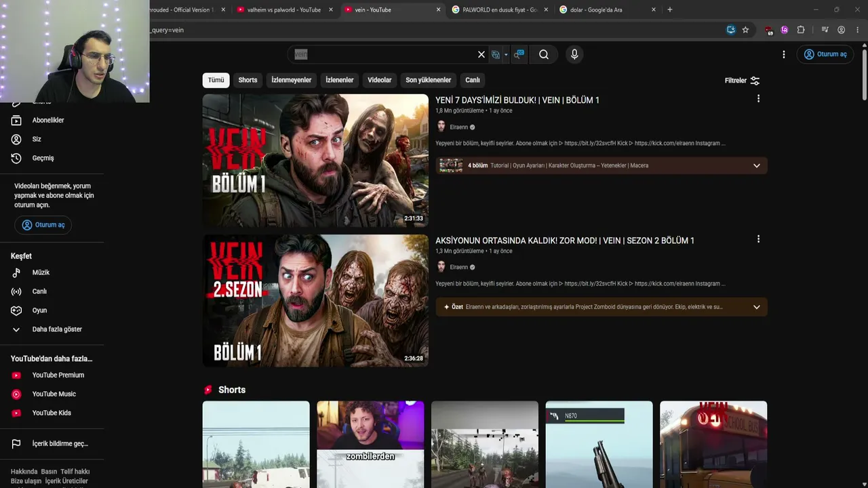
Task: Open the Chrome profile avatar icon
Action: [842, 30]
